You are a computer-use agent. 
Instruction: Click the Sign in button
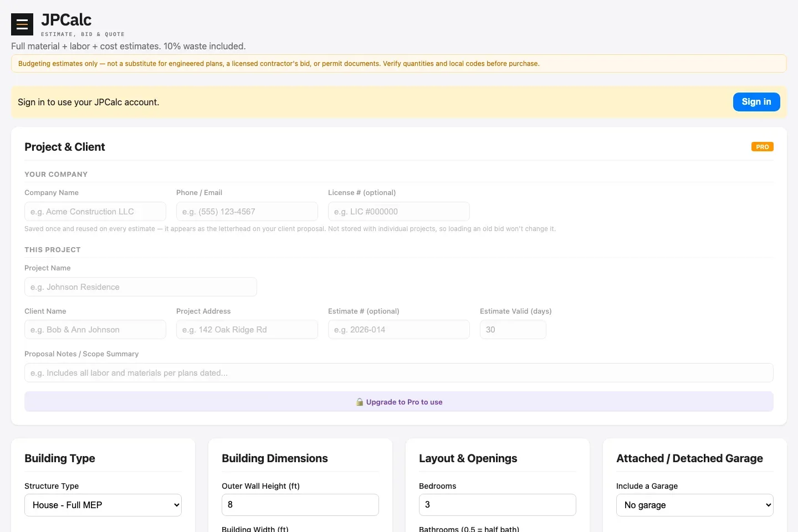point(756,102)
